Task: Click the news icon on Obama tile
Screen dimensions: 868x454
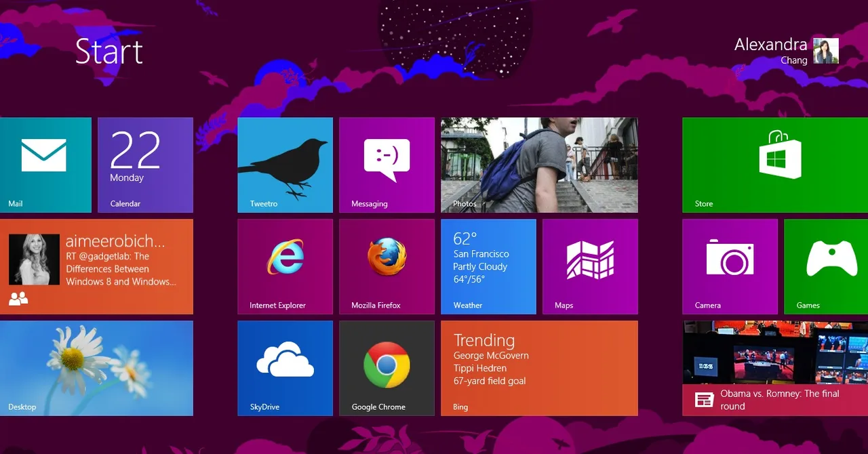Action: [705, 400]
